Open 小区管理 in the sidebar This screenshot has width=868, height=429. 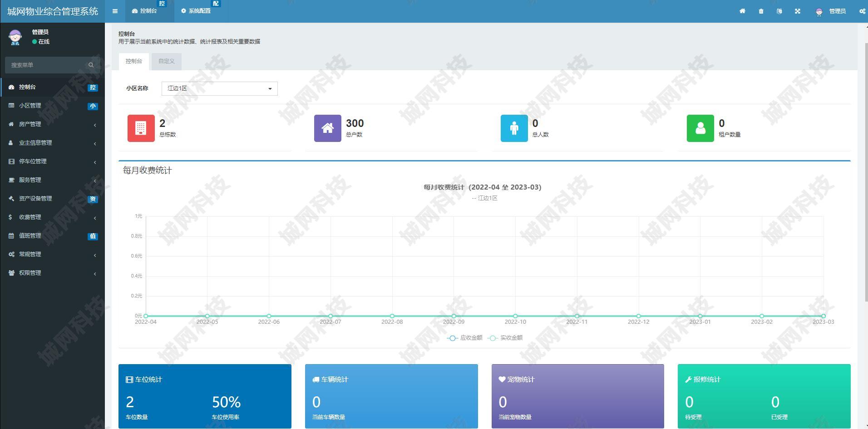53,106
